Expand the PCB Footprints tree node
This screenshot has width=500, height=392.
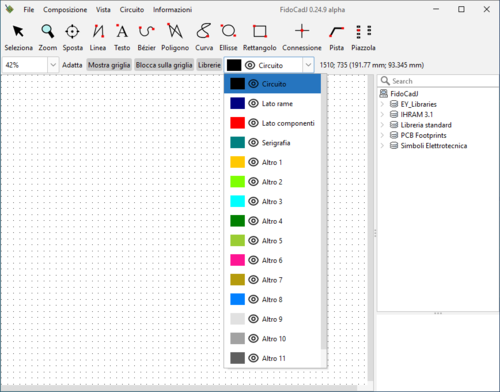[382, 135]
